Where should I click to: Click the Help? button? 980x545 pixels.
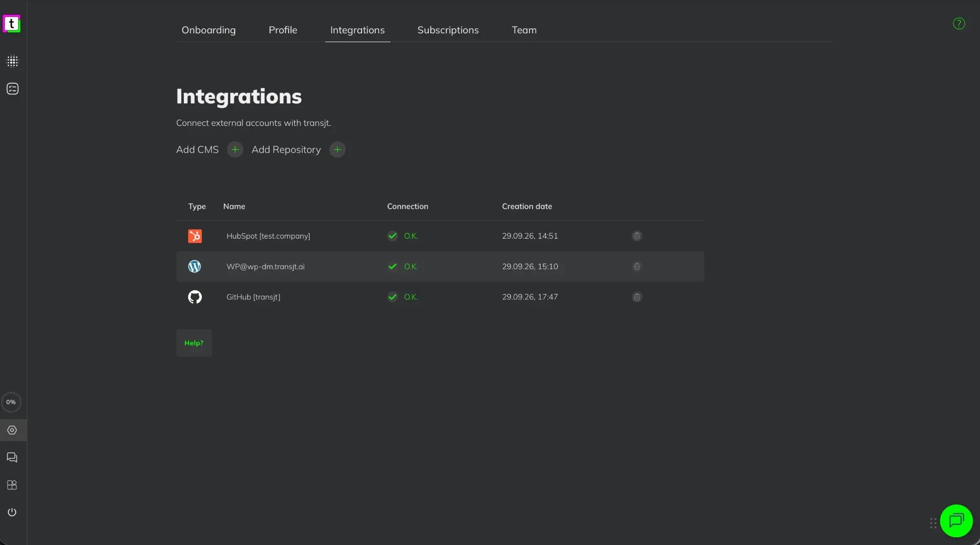pyautogui.click(x=194, y=343)
